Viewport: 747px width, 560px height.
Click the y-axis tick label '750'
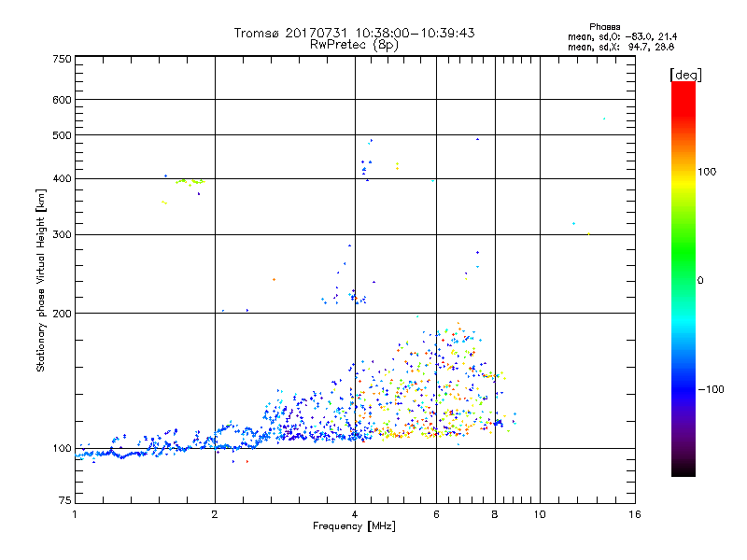[63, 59]
